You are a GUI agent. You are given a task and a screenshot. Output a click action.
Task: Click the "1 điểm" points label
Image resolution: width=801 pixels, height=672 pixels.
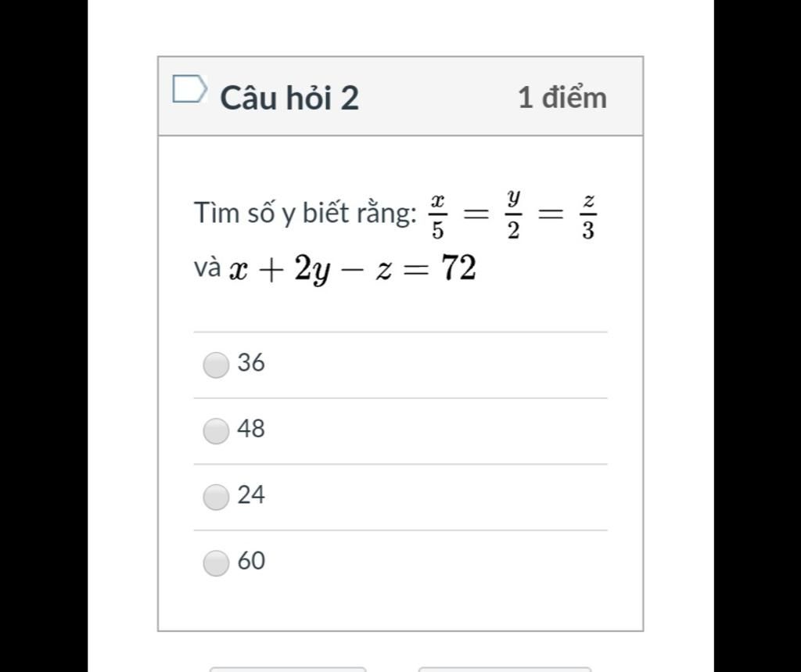(562, 98)
